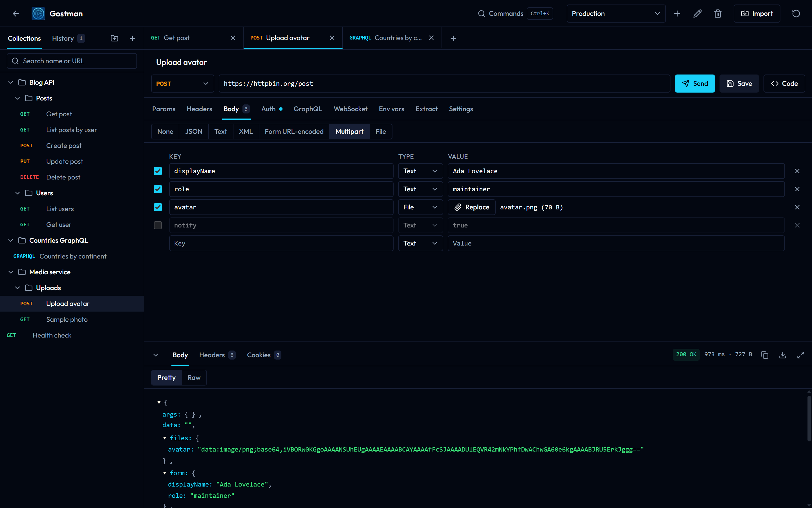Open the POST method dropdown
Screen dimensions: 812x508
[182, 84]
